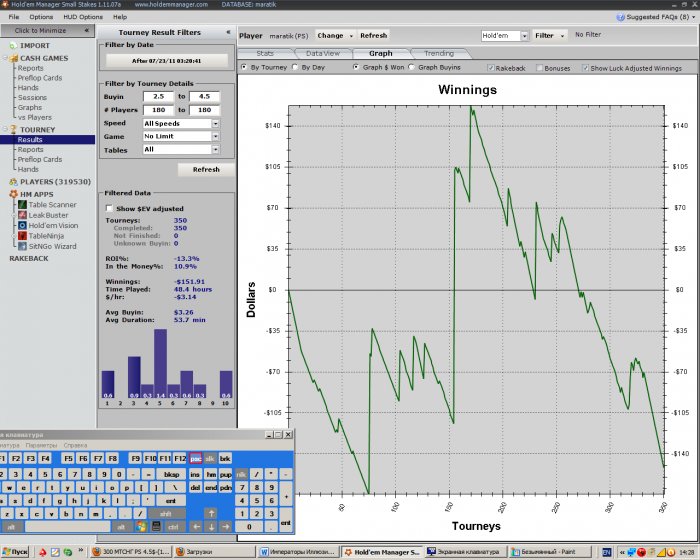Viewport: 700px width, 560px height.
Task: Click the minimum Buyin input field
Action: coord(158,96)
